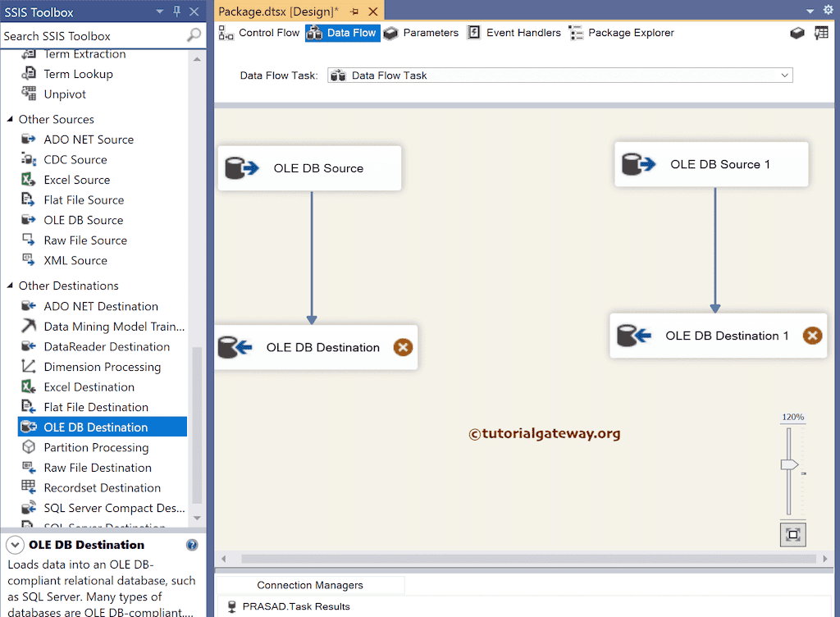Click canvas scroll left arrow
Image resolution: width=840 pixels, height=617 pixels.
[x=224, y=559]
